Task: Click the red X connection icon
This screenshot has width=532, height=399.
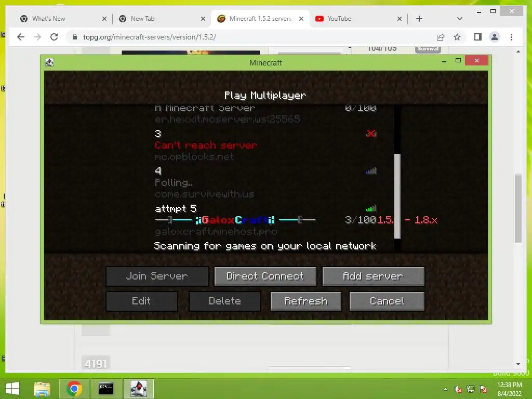Action: click(371, 134)
